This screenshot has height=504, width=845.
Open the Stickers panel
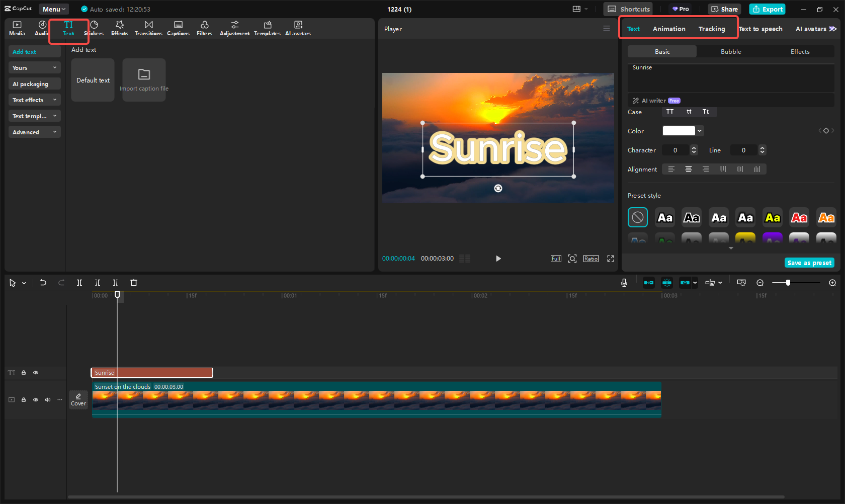tap(94, 28)
